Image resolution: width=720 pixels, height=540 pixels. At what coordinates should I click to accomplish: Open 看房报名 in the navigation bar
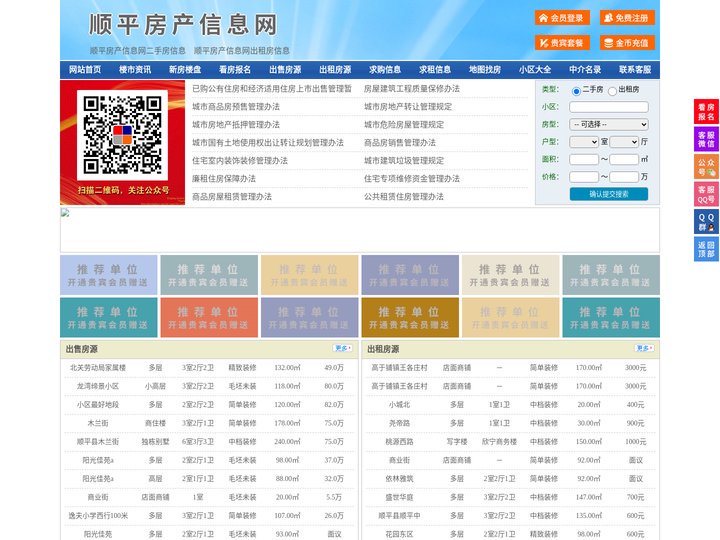coord(235,70)
